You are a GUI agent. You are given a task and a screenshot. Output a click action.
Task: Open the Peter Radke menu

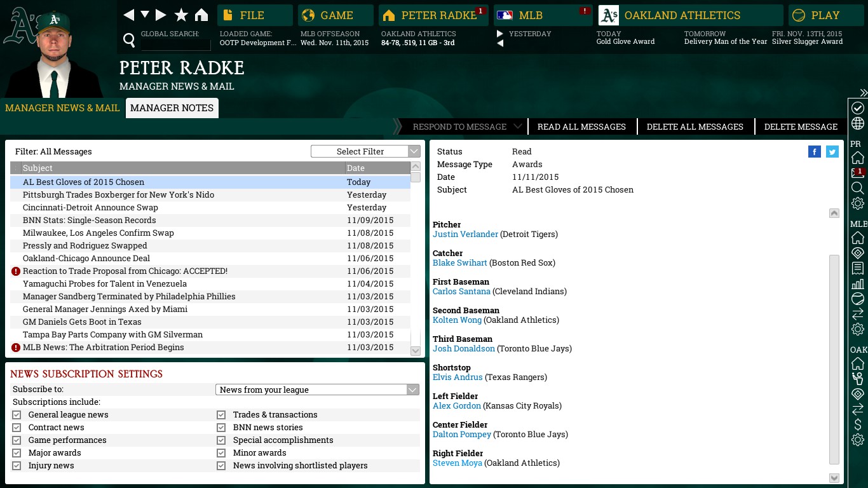click(433, 15)
